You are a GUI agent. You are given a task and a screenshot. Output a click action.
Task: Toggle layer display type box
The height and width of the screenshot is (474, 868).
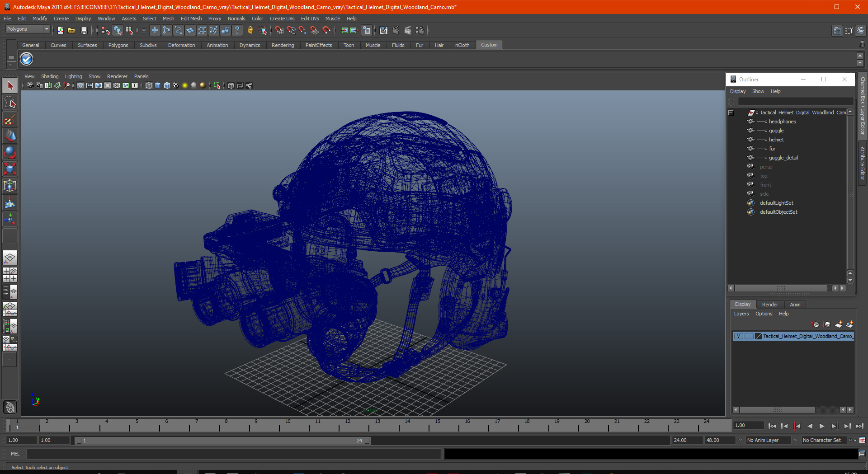pos(749,336)
